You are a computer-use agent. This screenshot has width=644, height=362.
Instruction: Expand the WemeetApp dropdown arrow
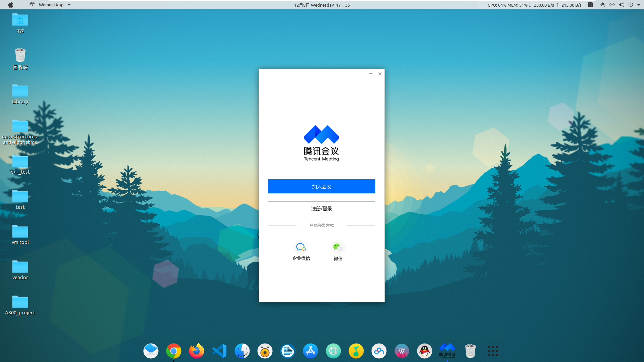[x=69, y=5]
